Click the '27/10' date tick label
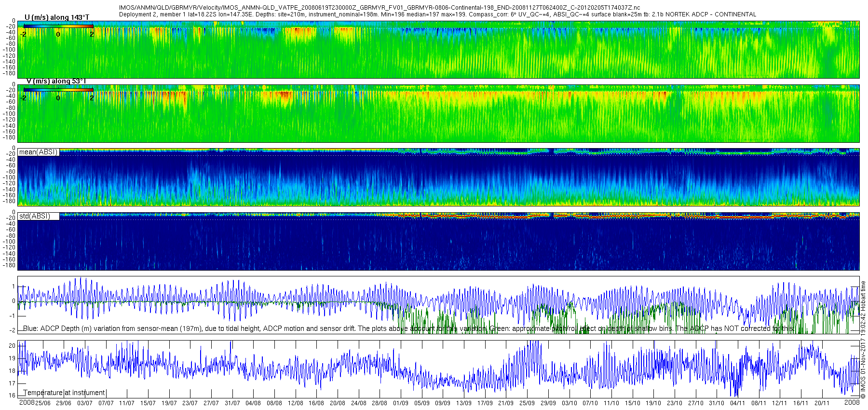The height and width of the screenshot is (410, 868). tap(696, 403)
